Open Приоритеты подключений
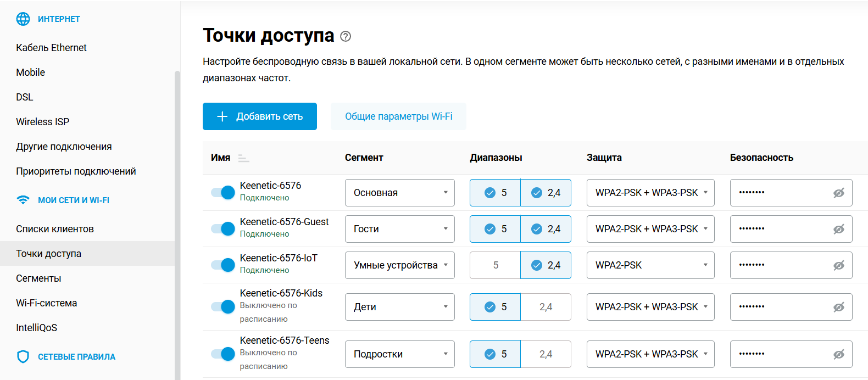The width and height of the screenshot is (868, 380). tap(76, 171)
